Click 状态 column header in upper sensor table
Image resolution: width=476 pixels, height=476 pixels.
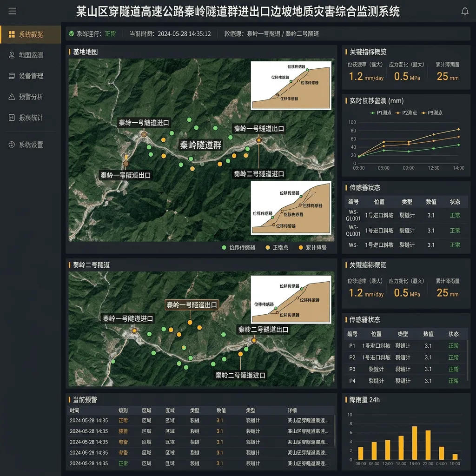click(455, 202)
